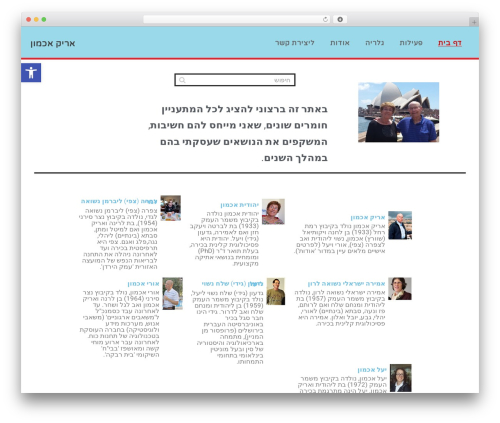Open the אמירה ישראלי profile heading link

346,284
